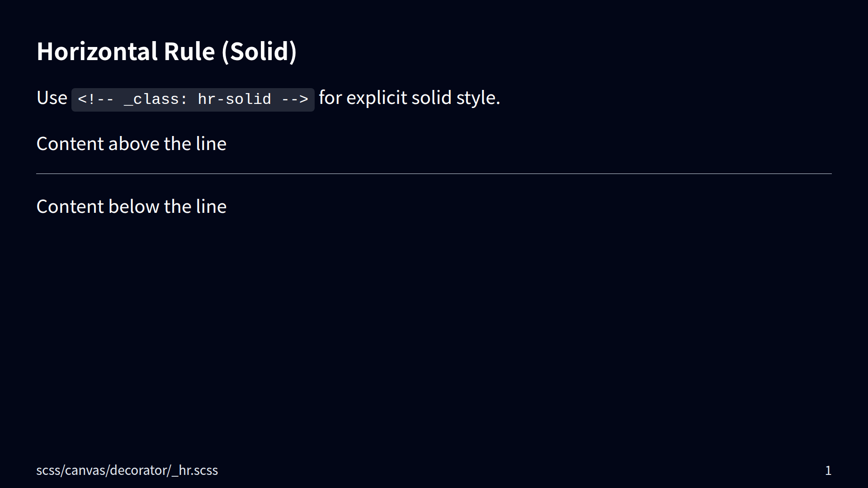Click the word "Rule" in the title

tap(189, 52)
